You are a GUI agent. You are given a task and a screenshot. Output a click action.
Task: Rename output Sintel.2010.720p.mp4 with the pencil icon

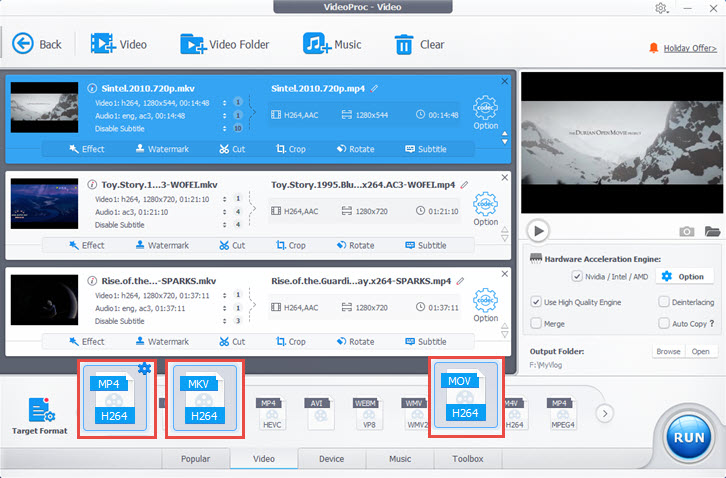(x=374, y=88)
